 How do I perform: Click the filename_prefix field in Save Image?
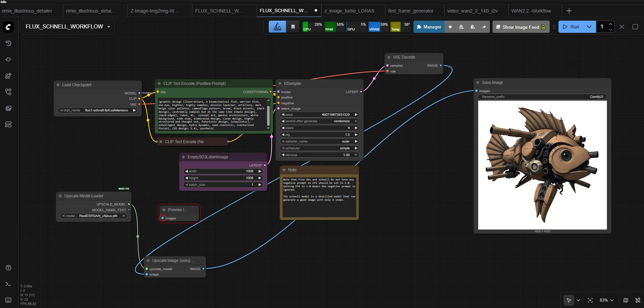tap(541, 96)
